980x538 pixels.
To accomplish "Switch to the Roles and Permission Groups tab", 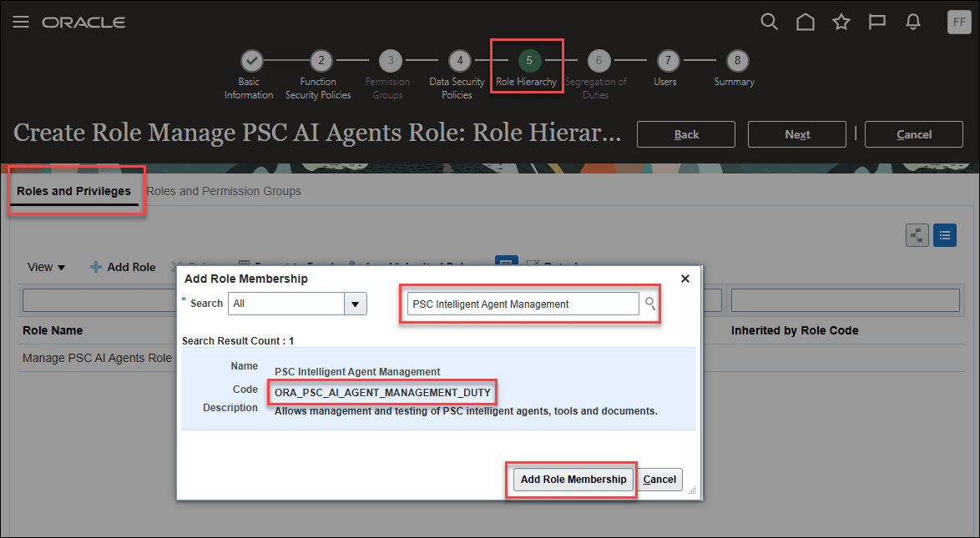I will pos(224,191).
